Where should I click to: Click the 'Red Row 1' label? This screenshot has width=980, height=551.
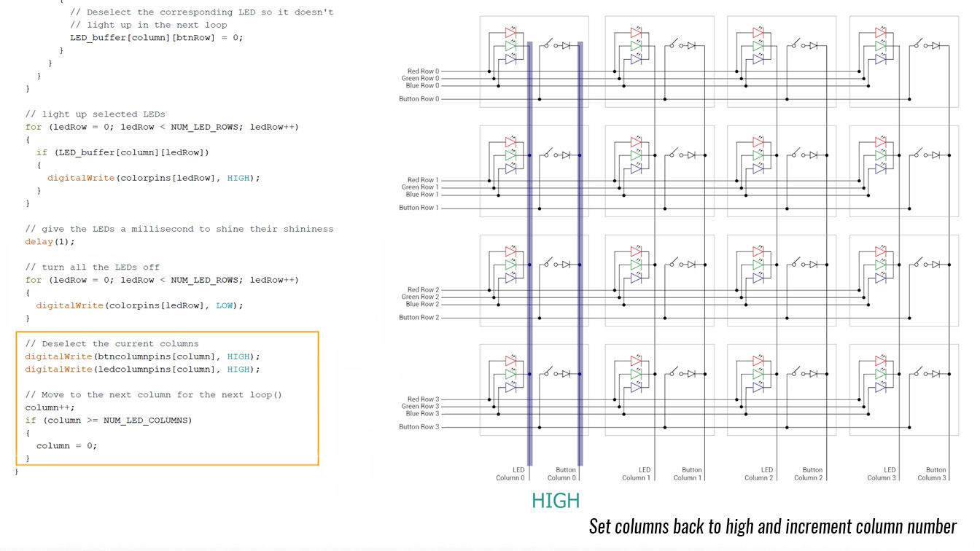pyautogui.click(x=423, y=180)
